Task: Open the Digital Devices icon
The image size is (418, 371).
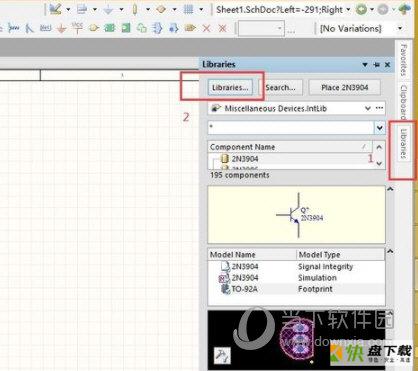Action: click(x=135, y=9)
